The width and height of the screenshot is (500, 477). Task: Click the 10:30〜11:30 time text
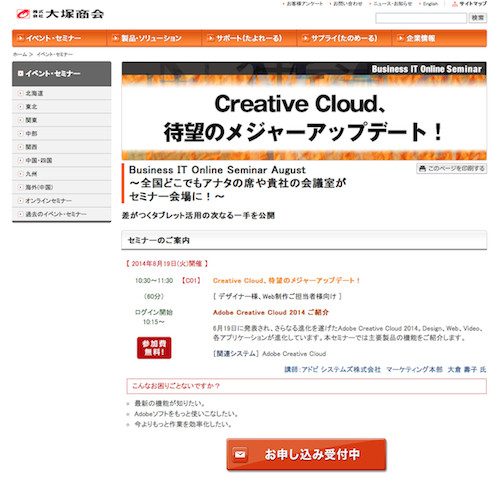tap(154, 281)
